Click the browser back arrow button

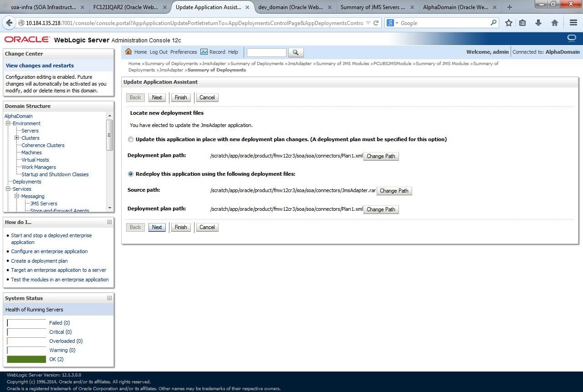pyautogui.click(x=10, y=23)
